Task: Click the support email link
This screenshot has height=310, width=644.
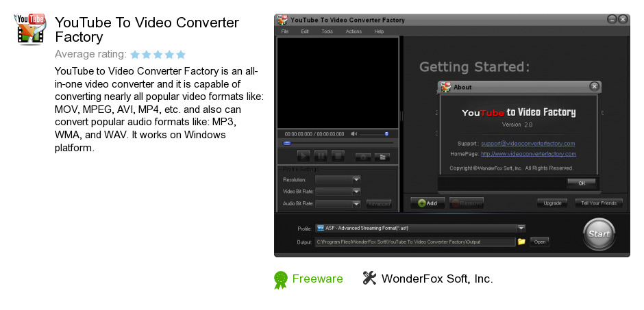Action: [528, 144]
